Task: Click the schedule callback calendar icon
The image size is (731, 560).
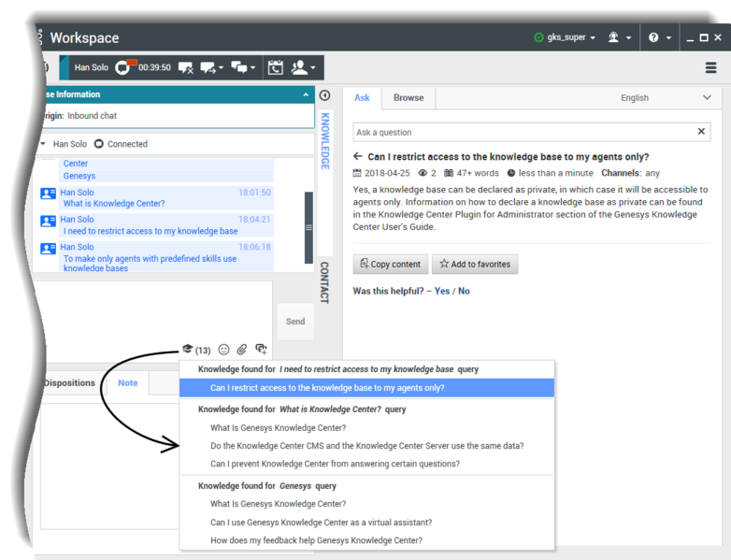Action: (x=275, y=67)
